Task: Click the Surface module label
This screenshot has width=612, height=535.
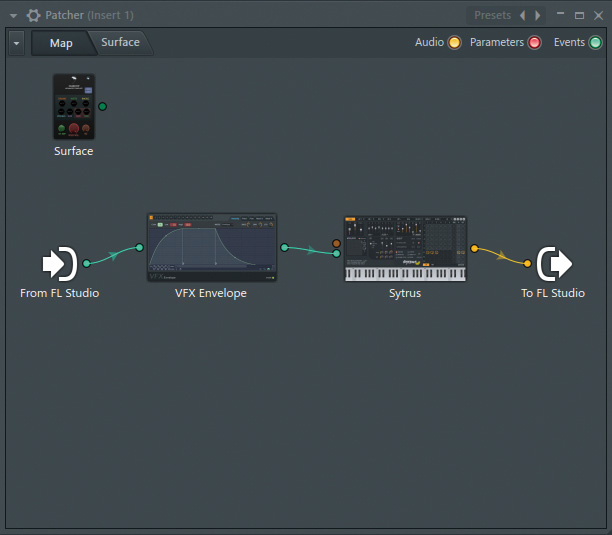Action: tap(74, 151)
